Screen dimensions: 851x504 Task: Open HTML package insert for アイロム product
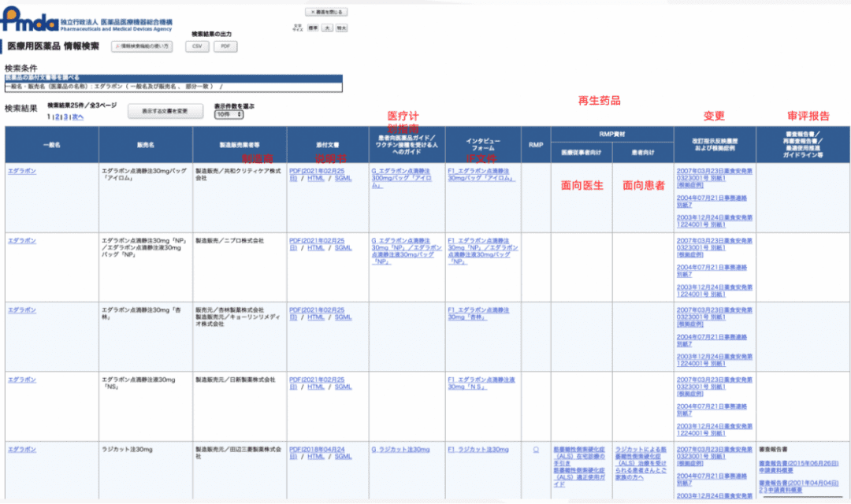click(x=316, y=179)
